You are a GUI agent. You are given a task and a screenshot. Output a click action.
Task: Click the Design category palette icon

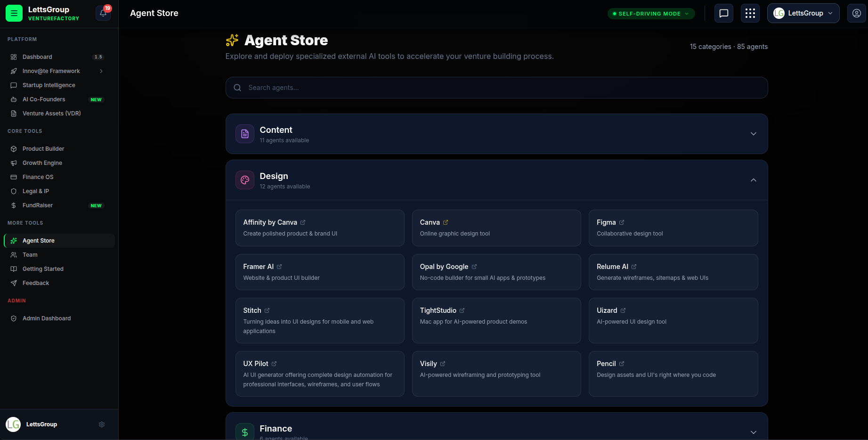(245, 180)
